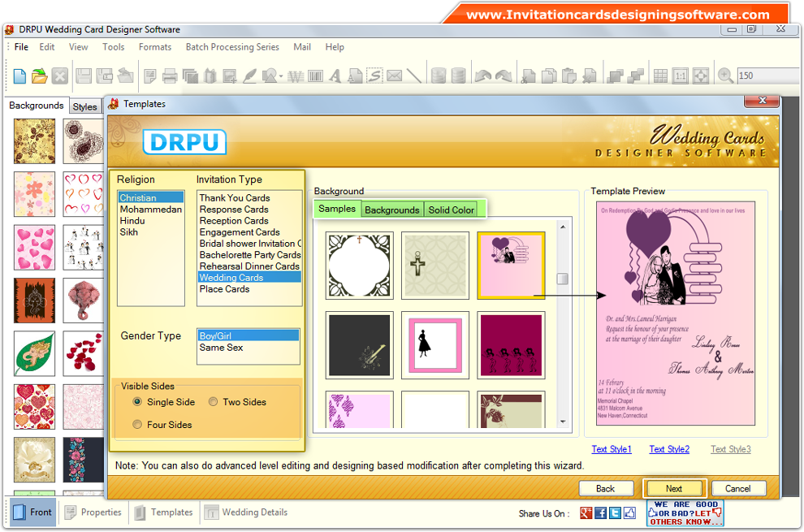Create a new card design
Image resolution: width=804 pixels, height=532 pixels.
[x=18, y=76]
